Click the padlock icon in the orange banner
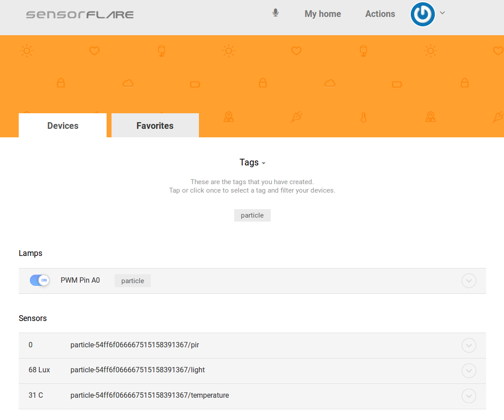This screenshot has height=420, width=504. 61,82
